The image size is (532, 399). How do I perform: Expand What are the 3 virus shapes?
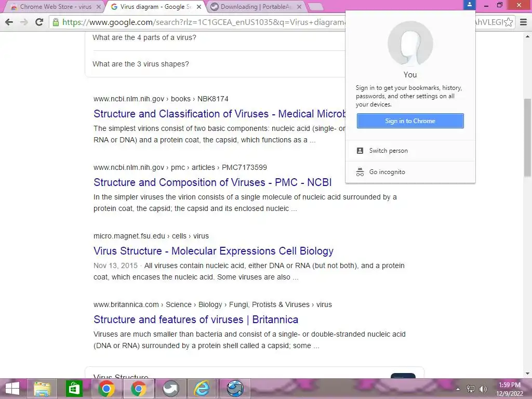tap(141, 64)
